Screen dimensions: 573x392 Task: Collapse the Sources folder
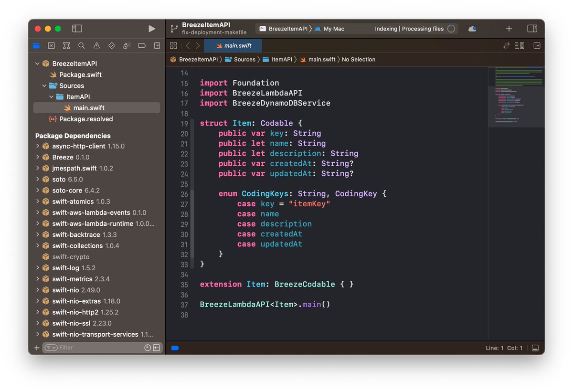click(x=44, y=86)
